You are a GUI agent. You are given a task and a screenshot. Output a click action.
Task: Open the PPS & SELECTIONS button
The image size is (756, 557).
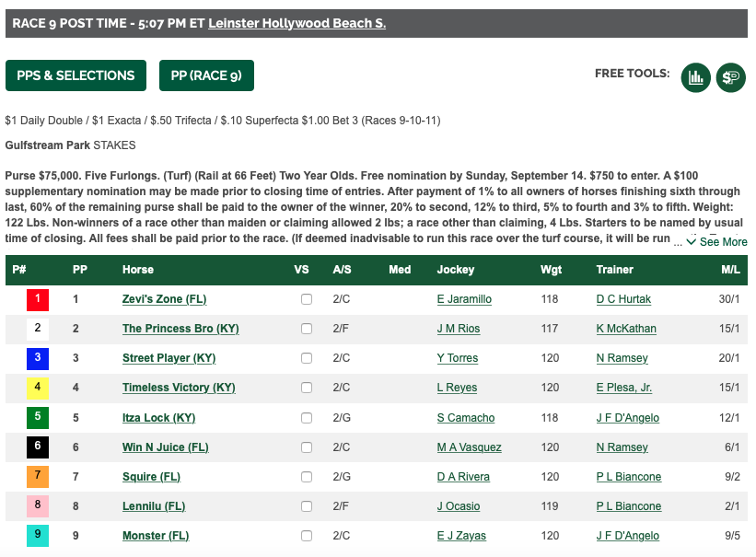click(76, 75)
